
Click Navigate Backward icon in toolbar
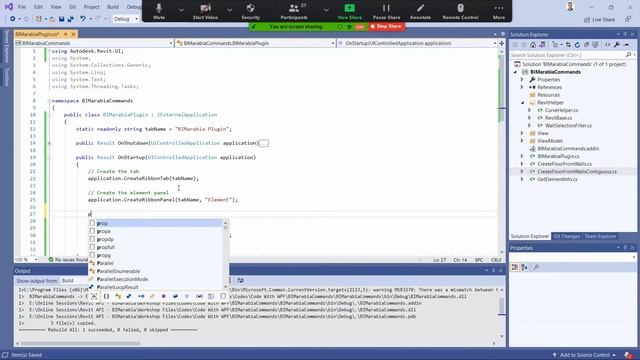coord(12,19)
